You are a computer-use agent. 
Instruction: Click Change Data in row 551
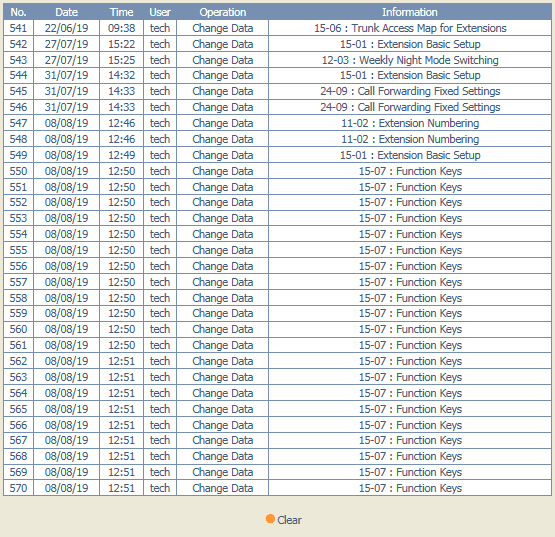(x=223, y=187)
